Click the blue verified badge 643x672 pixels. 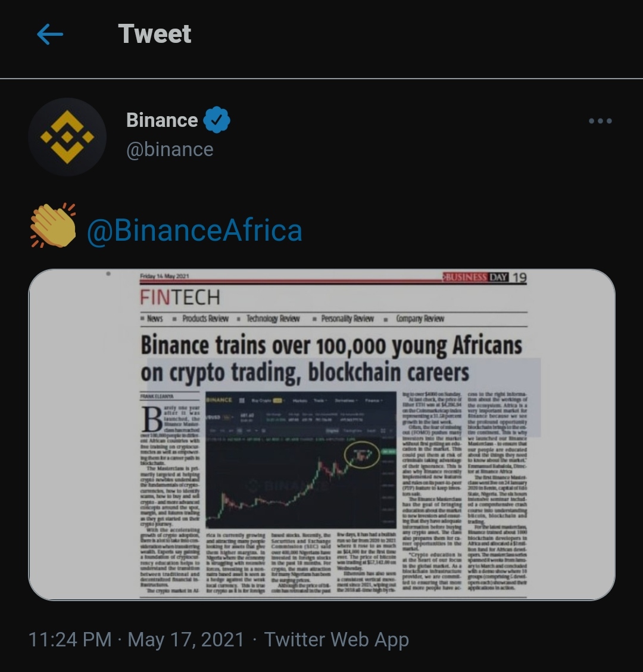[217, 120]
